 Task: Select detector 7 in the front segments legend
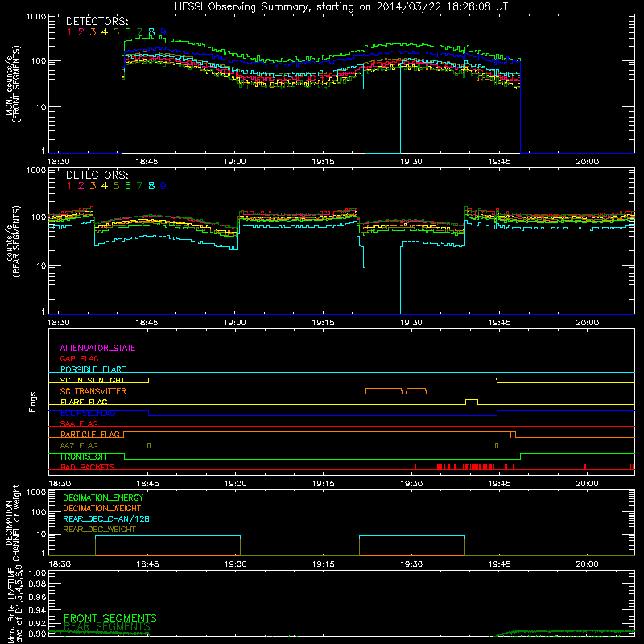pyautogui.click(x=139, y=32)
